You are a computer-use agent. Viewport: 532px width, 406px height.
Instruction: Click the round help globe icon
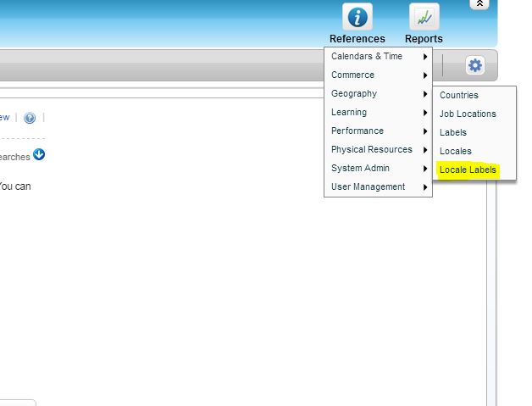30,118
